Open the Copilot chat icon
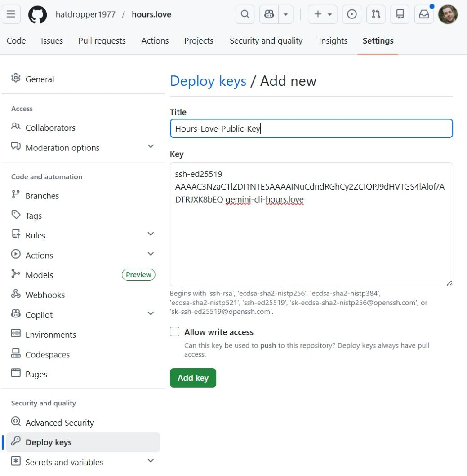 (268, 14)
